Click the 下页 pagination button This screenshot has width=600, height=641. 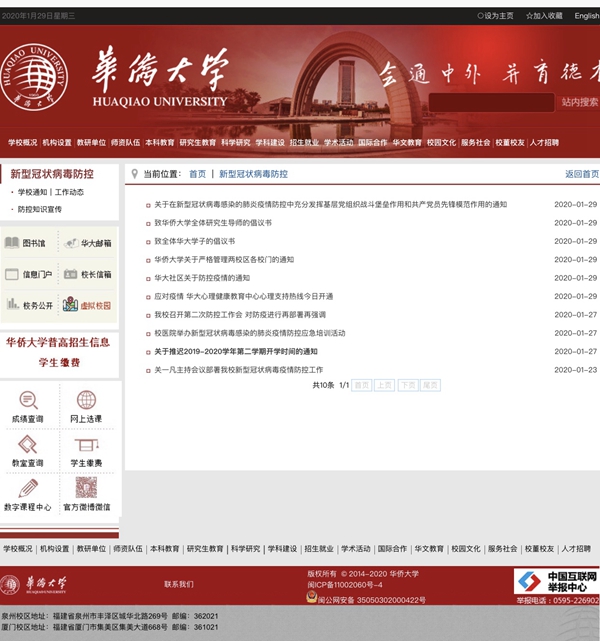click(x=408, y=385)
